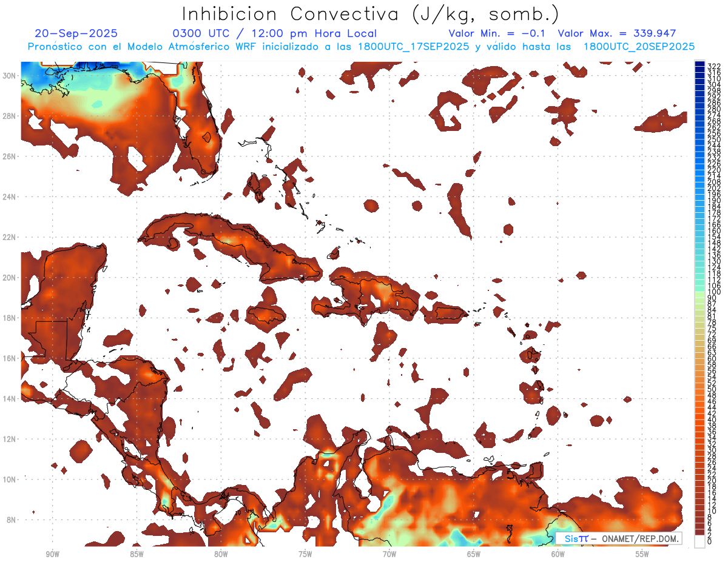Image resolution: width=728 pixels, height=562 pixels.
Task: Click the "70W" longitude axis label
Action: click(389, 554)
